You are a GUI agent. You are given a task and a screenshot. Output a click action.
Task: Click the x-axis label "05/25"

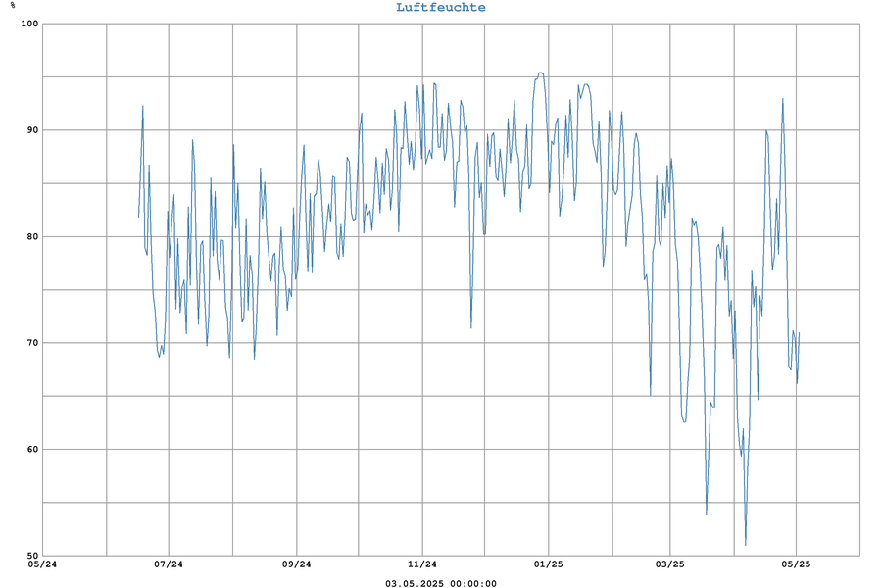click(x=796, y=564)
